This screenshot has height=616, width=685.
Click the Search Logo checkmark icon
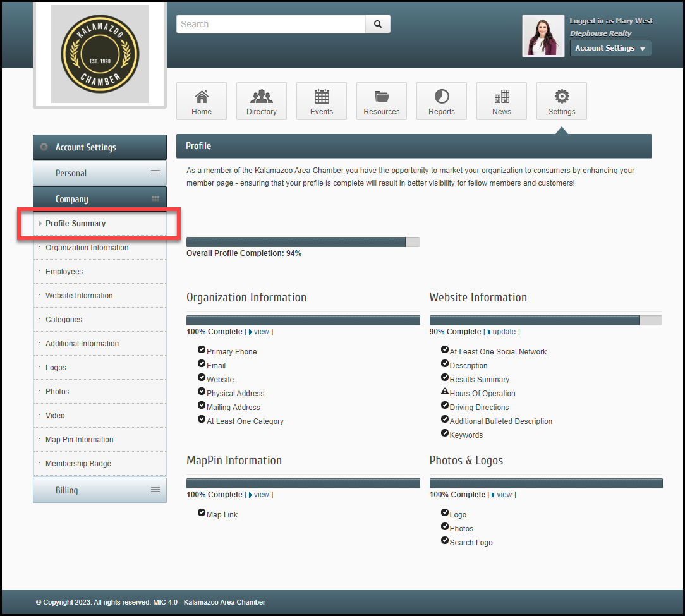pos(445,541)
